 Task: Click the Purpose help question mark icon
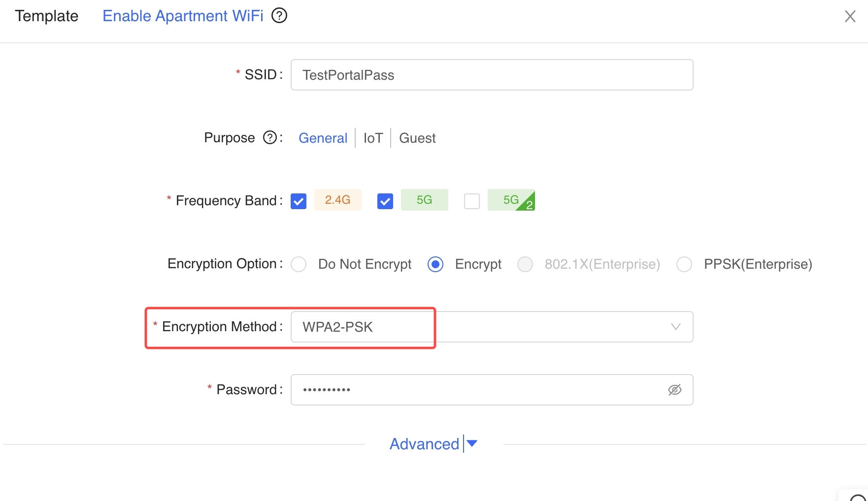[x=270, y=137]
